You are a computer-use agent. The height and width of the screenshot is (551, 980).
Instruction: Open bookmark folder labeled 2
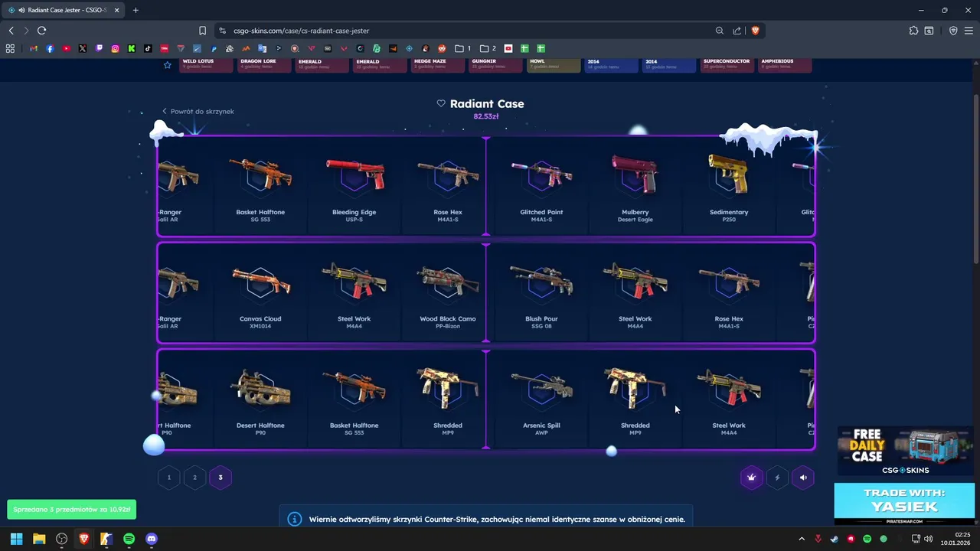tap(488, 48)
